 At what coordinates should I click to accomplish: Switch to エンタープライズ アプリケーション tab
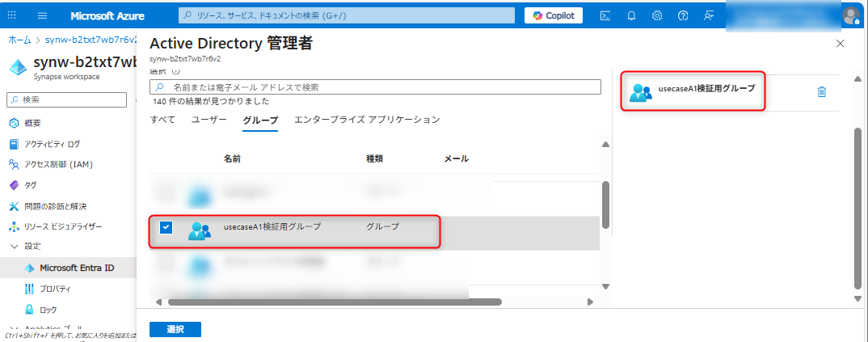[367, 120]
